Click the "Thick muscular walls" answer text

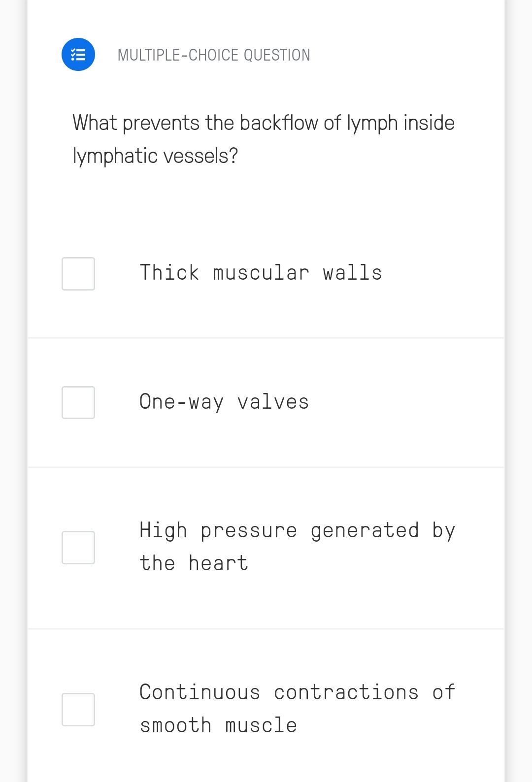pos(261,273)
